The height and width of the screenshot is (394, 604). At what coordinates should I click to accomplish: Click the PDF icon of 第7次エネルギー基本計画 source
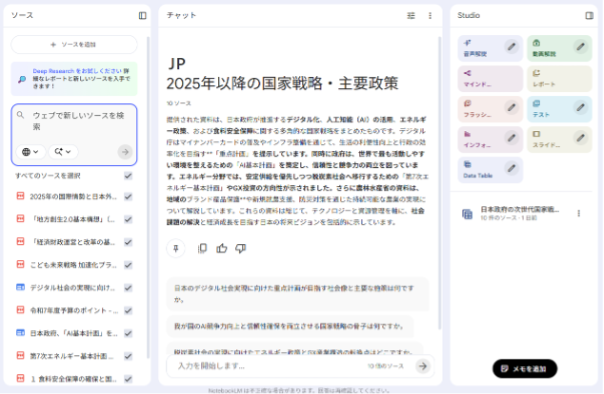pyautogui.click(x=20, y=355)
